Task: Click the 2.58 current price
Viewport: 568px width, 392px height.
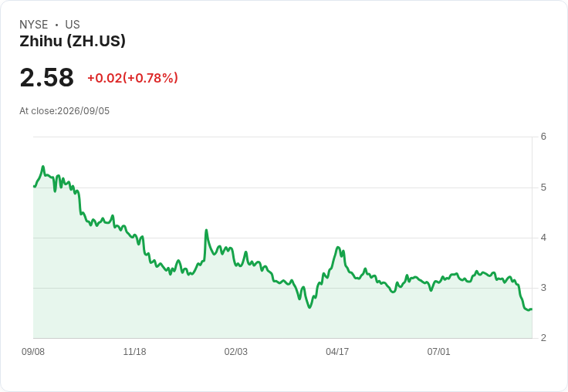Action: 47,77
